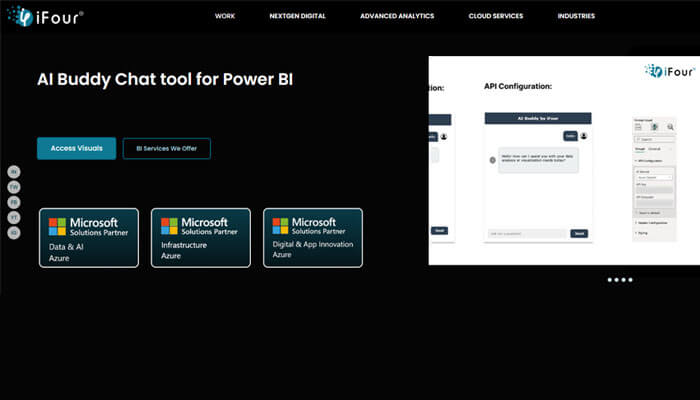
Task: Open the NEXTGEN DIGITAL menu
Action: click(x=297, y=16)
